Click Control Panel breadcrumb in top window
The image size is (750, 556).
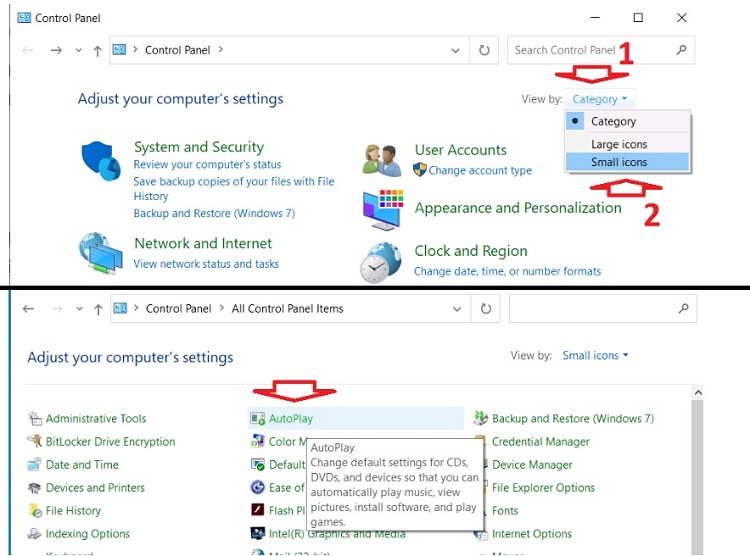177,50
